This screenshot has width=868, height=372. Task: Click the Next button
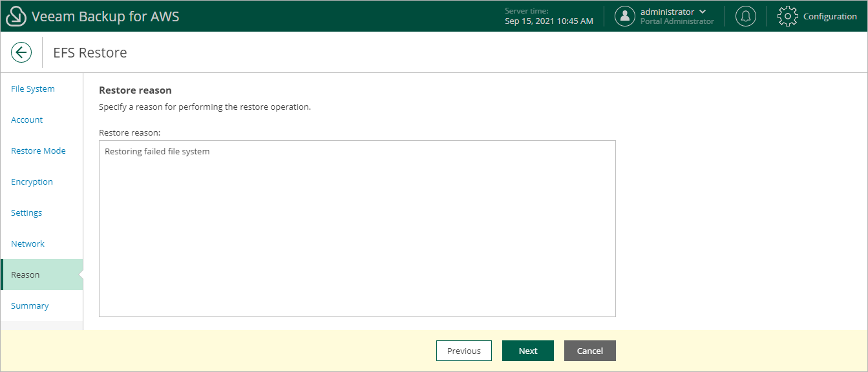tap(528, 351)
